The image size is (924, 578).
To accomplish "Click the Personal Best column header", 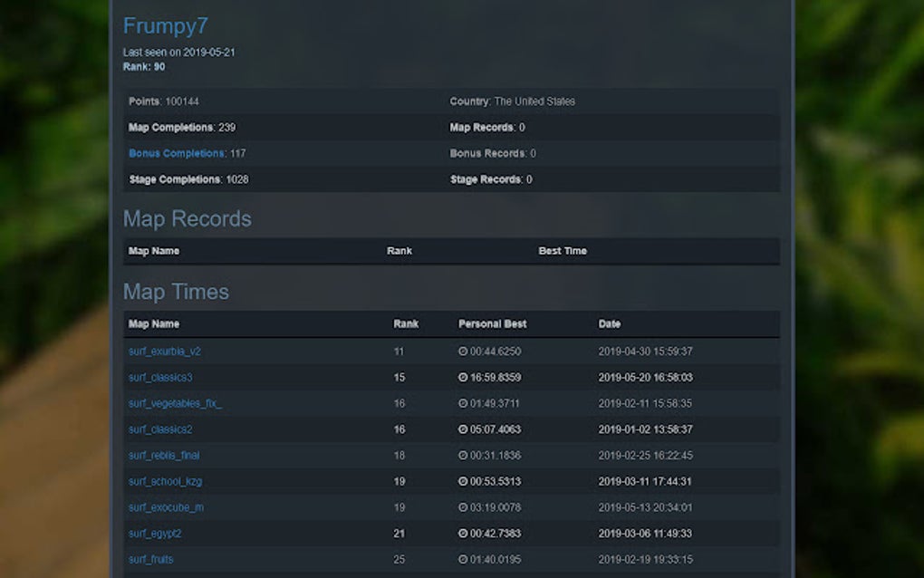I will pos(492,324).
